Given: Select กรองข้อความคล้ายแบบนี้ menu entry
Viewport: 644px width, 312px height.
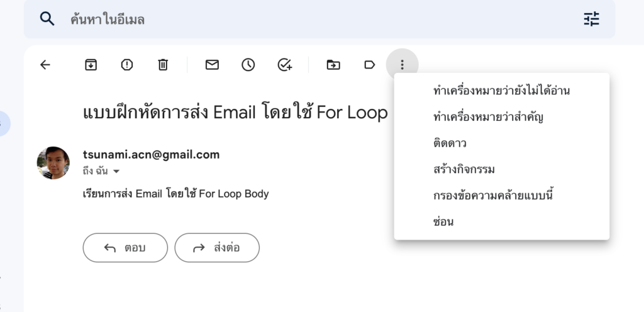Looking at the screenshot, I should point(501,196).
